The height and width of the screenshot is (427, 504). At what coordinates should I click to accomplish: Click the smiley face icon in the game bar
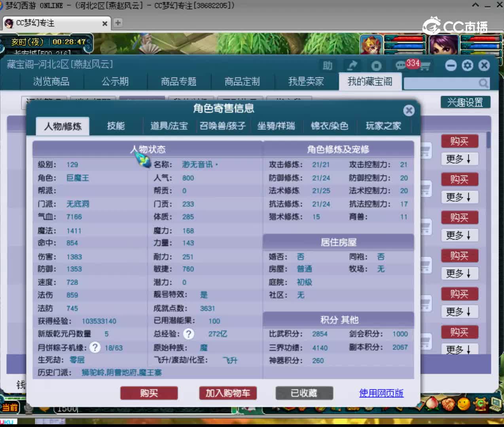(x=464, y=404)
